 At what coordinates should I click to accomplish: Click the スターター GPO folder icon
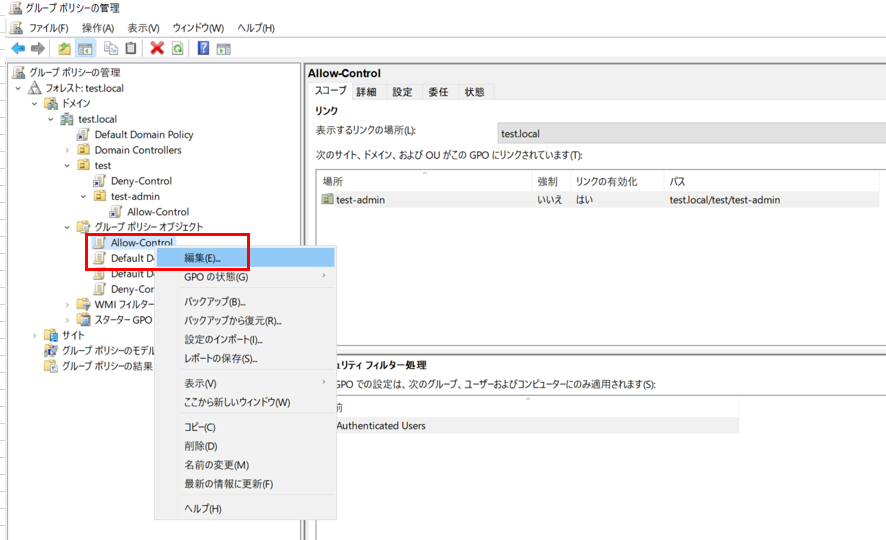[84, 320]
